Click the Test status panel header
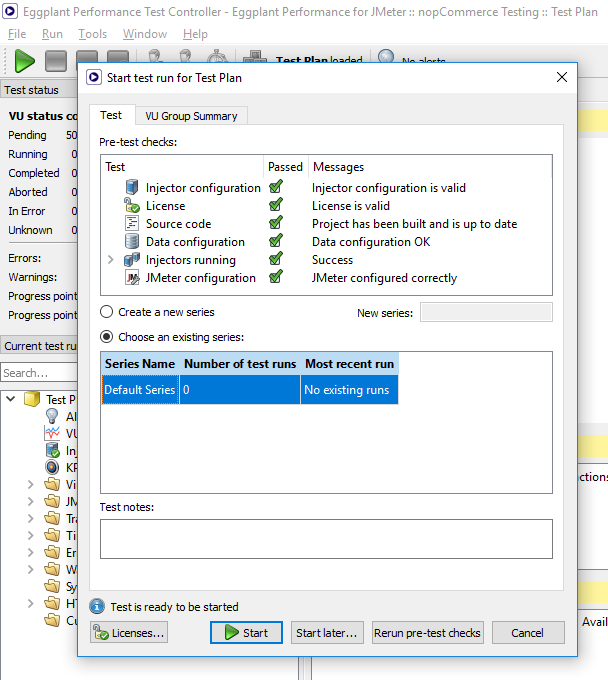This screenshot has height=680, width=608. [x=39, y=90]
